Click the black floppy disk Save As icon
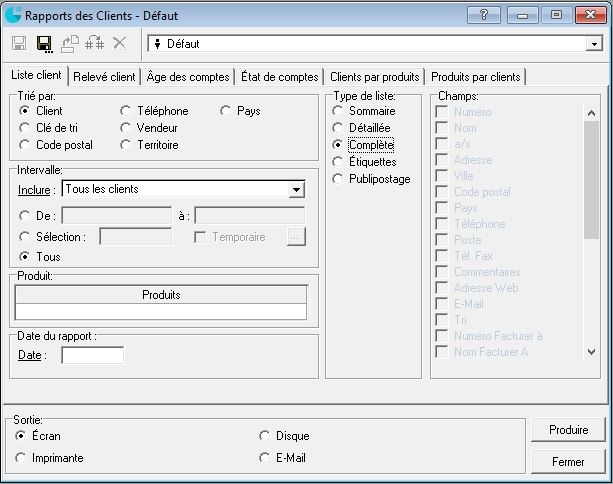Image resolution: width=613 pixels, height=484 pixels. click(x=44, y=43)
